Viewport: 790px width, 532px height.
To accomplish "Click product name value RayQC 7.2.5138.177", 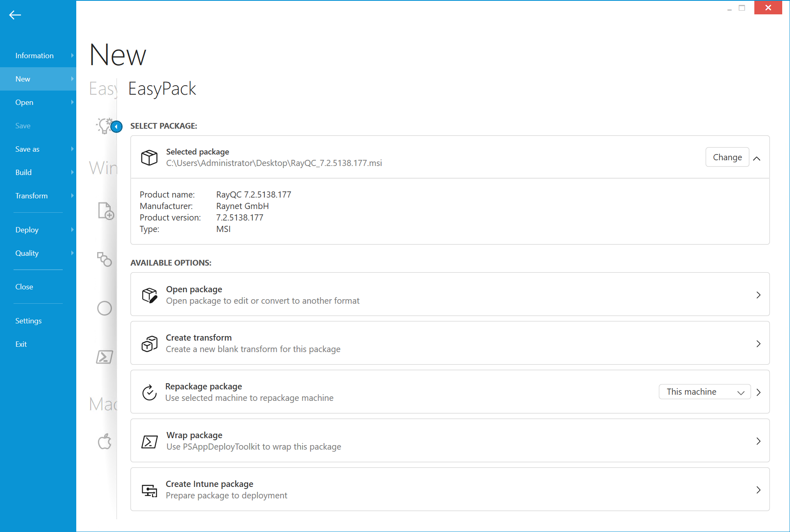I will point(254,195).
